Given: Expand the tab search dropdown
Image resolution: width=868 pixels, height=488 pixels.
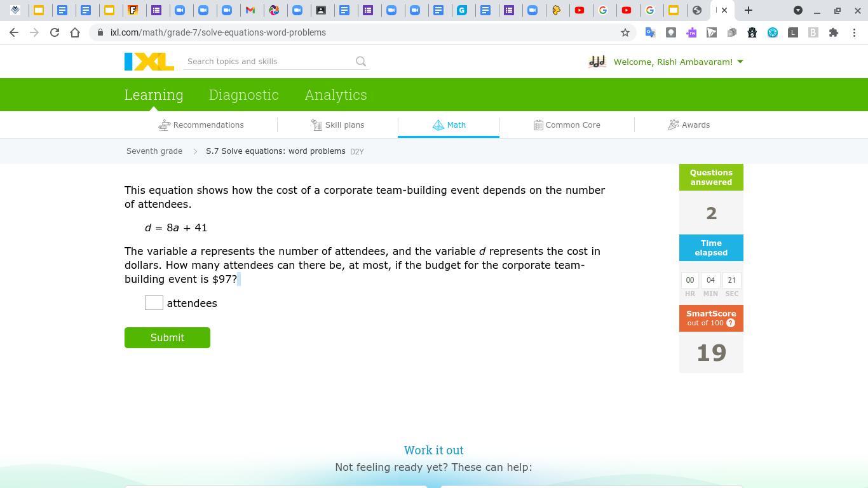Looking at the screenshot, I should (x=798, y=10).
